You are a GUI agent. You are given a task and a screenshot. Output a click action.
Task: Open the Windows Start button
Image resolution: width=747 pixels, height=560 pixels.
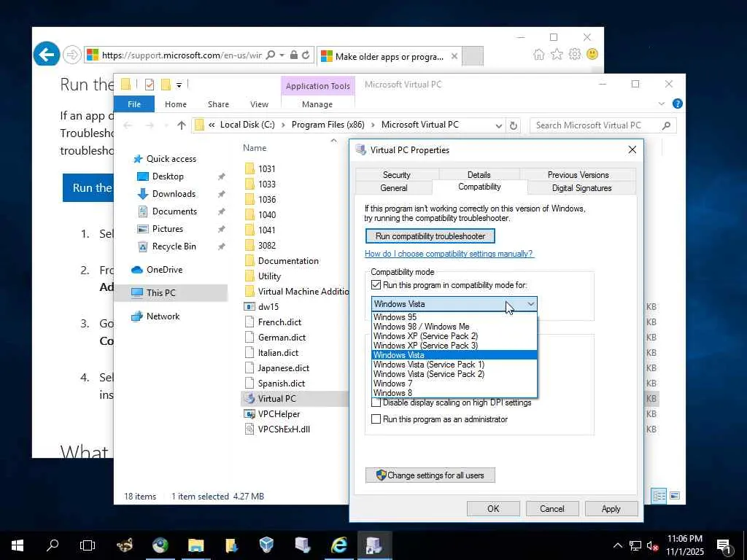18,545
